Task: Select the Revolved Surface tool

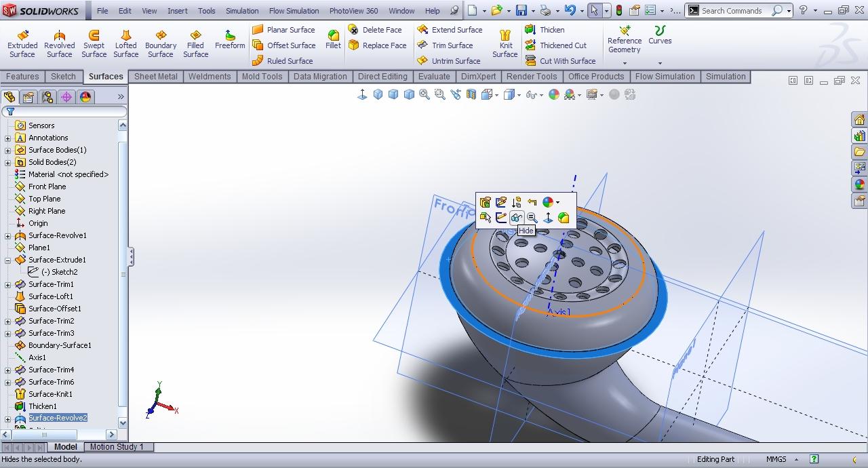Action: click(59, 43)
